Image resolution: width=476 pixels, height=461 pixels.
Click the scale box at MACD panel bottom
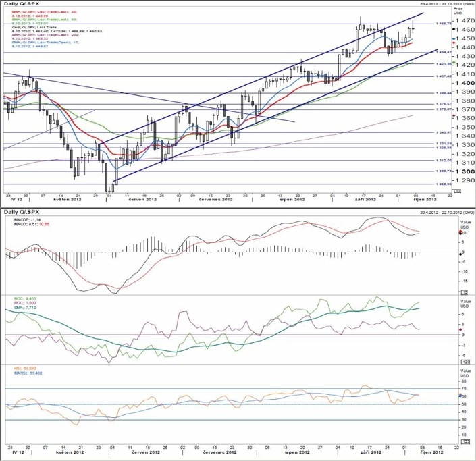pyautogui.click(x=465, y=292)
